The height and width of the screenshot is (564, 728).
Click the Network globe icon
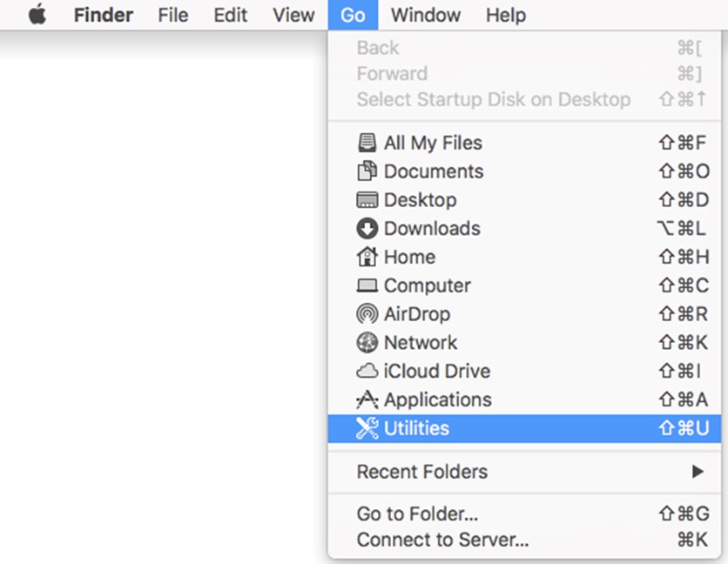(x=367, y=343)
